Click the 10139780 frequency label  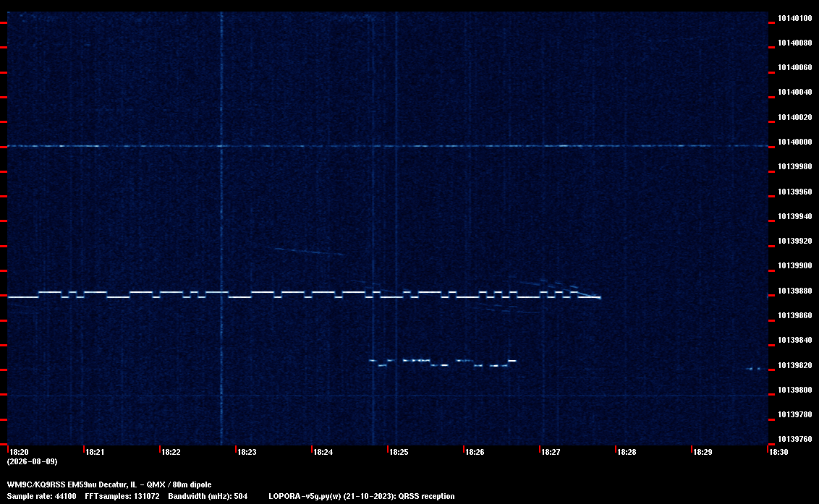(x=794, y=414)
